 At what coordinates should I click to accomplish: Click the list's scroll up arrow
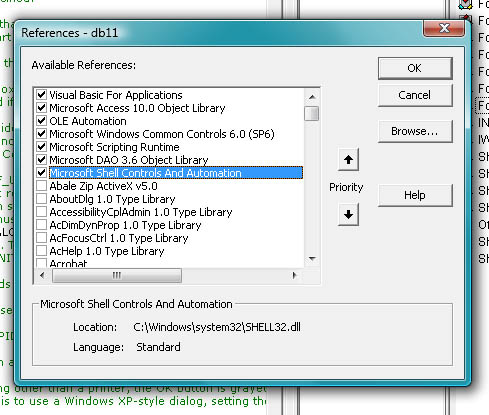312,97
